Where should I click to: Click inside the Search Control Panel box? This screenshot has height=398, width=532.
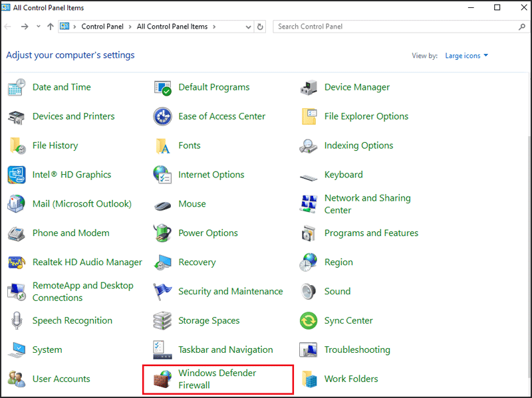click(x=401, y=27)
